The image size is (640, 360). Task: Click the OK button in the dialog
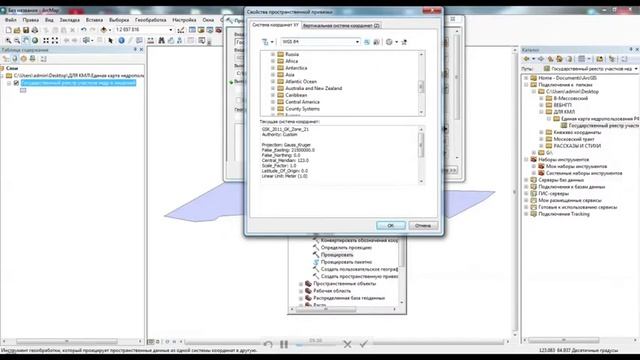tap(391, 226)
